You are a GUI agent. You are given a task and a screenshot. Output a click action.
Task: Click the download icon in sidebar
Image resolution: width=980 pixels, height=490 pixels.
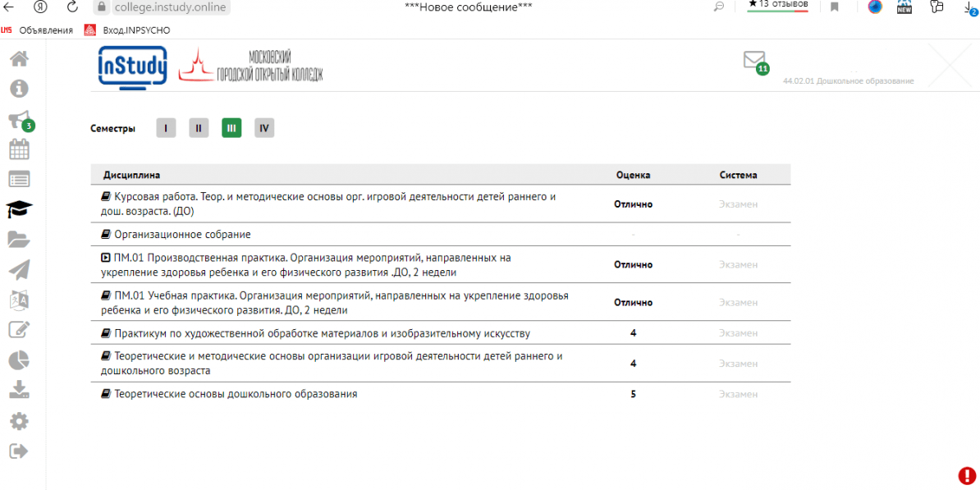click(18, 390)
